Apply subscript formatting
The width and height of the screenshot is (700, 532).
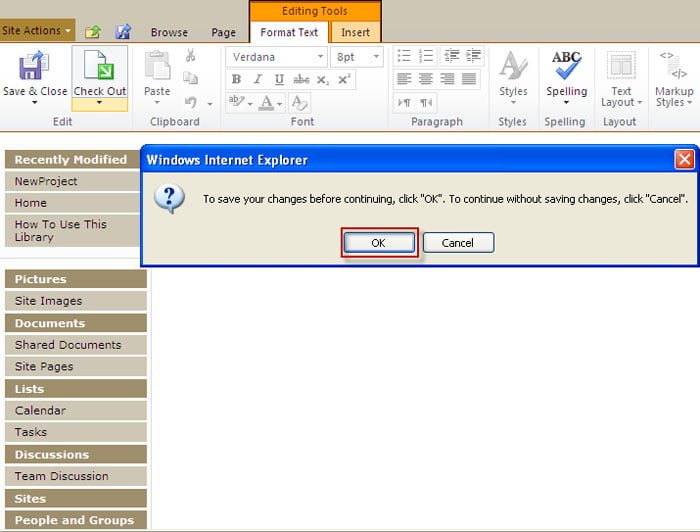(x=323, y=80)
